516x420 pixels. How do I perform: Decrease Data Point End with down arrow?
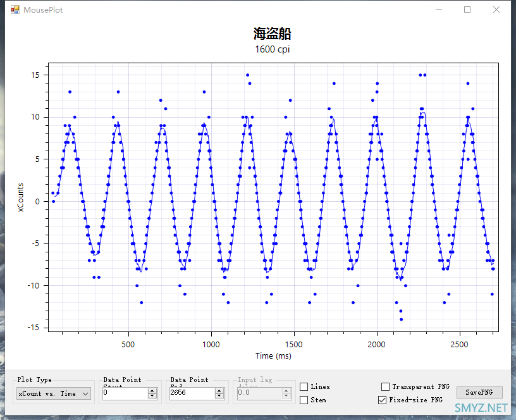point(219,396)
